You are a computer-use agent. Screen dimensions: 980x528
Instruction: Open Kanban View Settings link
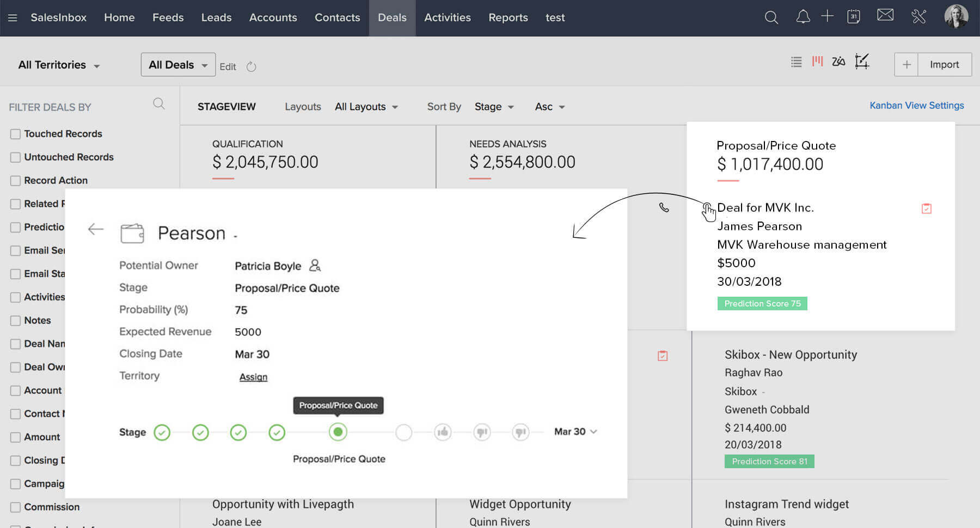[916, 106]
